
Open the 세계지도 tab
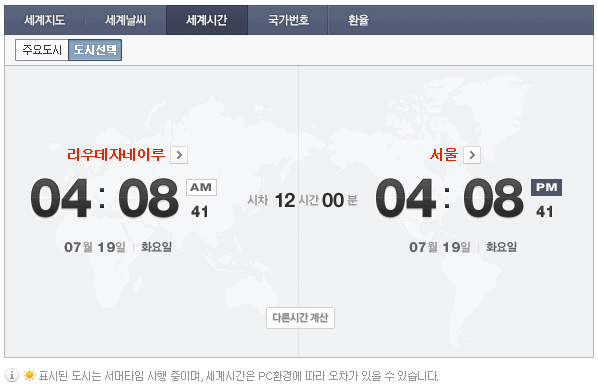[x=45, y=20]
